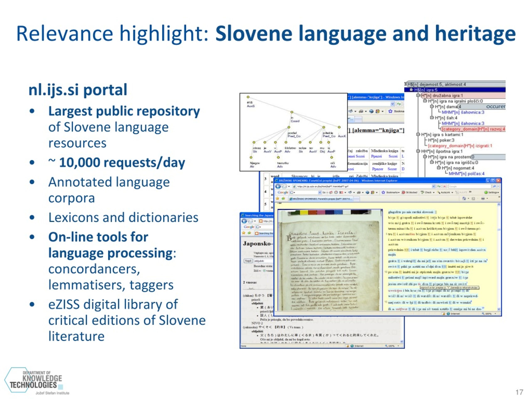Click search magnifier beside Google search box
532x399 pixels.
494,186
